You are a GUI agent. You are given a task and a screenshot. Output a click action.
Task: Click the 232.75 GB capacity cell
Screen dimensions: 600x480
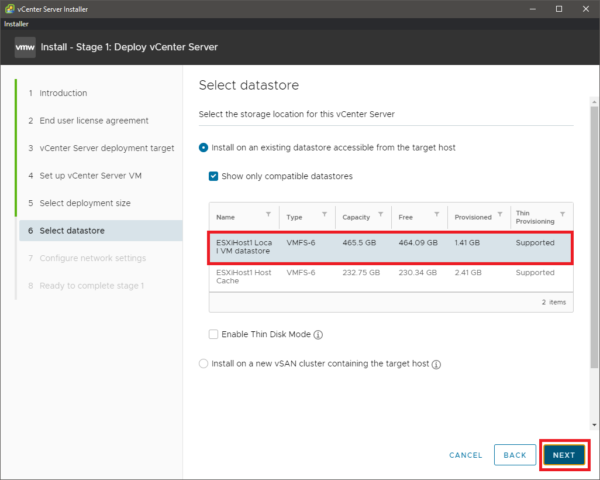[x=361, y=273]
